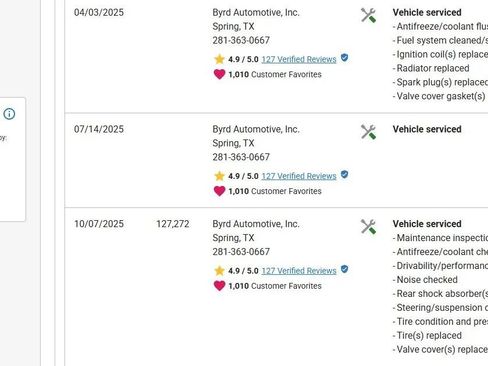
Task: Click the Byrd Automotive phone number in 10/07/2025 entry
Action: click(x=241, y=252)
